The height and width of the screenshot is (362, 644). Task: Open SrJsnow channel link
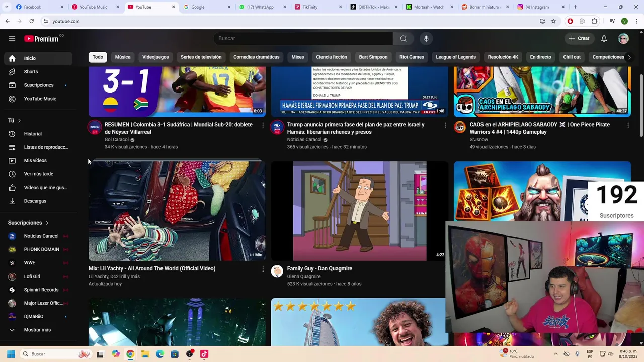click(479, 140)
